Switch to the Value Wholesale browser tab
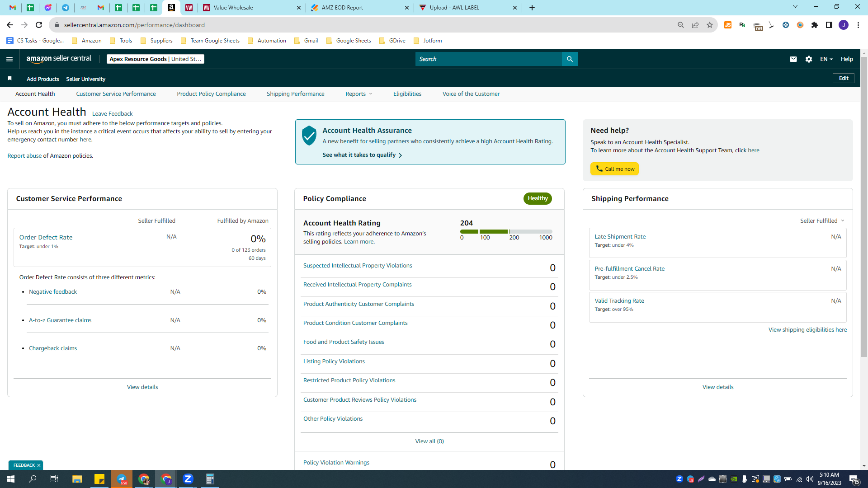 click(252, 8)
